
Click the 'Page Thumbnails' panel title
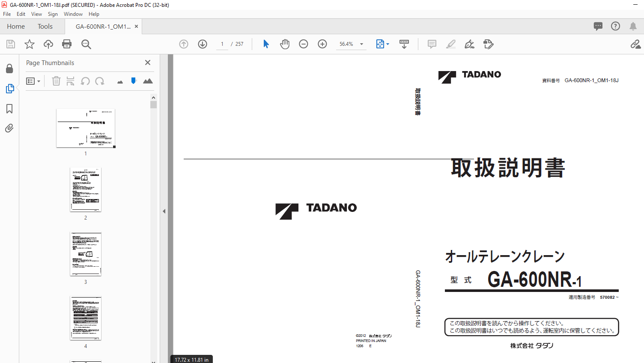pos(50,62)
